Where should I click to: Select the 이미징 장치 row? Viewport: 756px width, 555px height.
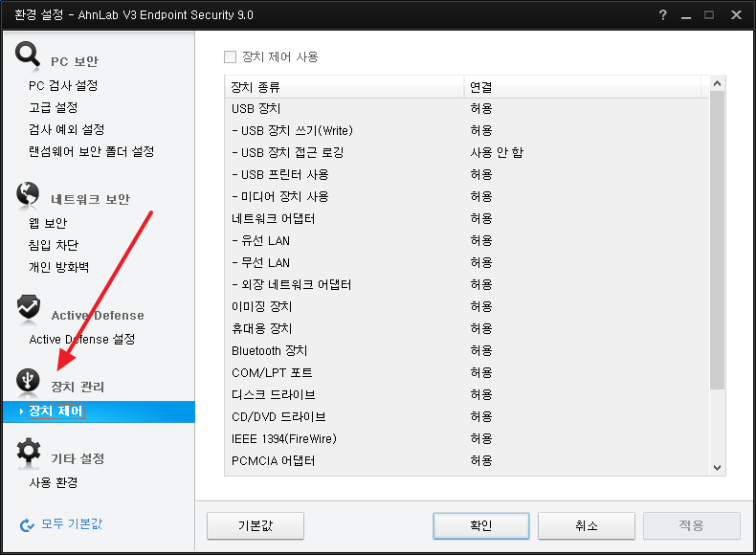pyautogui.click(x=467, y=306)
